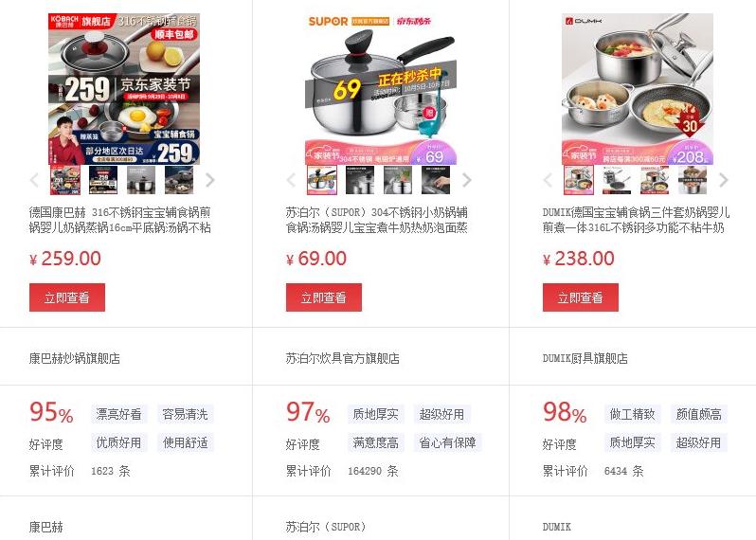This screenshot has height=540, width=756.
Task: Show previous thumbnails for SUPOR product
Action: 291,180
